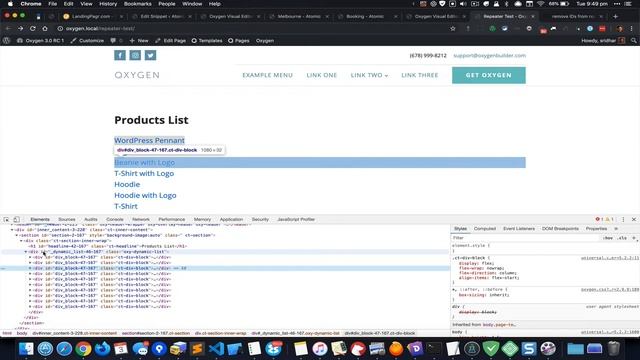Activate DevTools inspect element picker icon
The height and width of the screenshot is (360, 640).
pos(7,219)
